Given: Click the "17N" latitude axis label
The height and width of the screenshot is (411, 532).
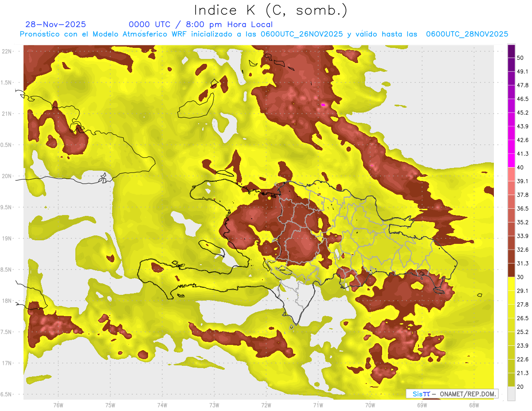Looking at the screenshot, I should click(x=7, y=363).
